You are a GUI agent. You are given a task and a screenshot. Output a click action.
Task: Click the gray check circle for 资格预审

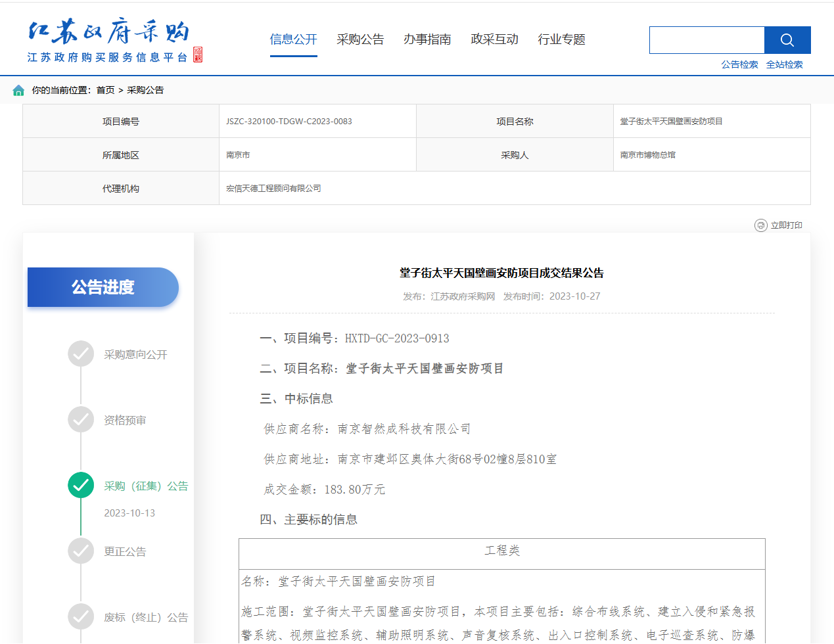(81, 420)
